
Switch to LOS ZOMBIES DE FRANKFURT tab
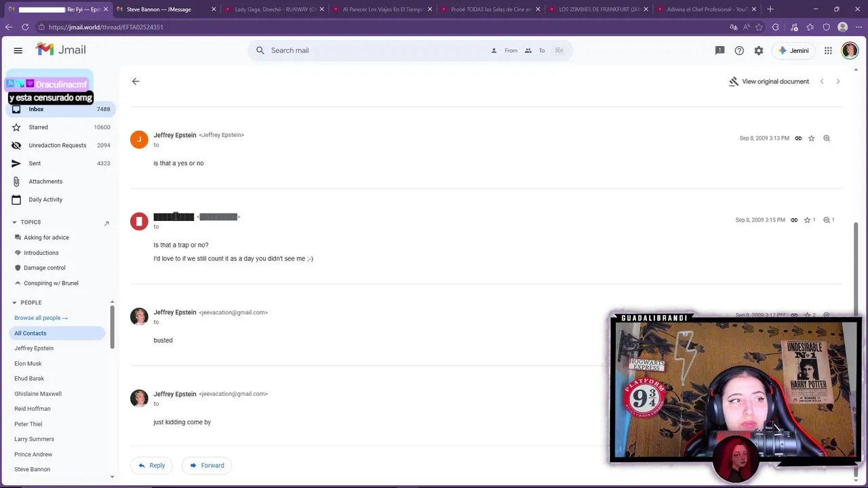[x=599, y=9]
